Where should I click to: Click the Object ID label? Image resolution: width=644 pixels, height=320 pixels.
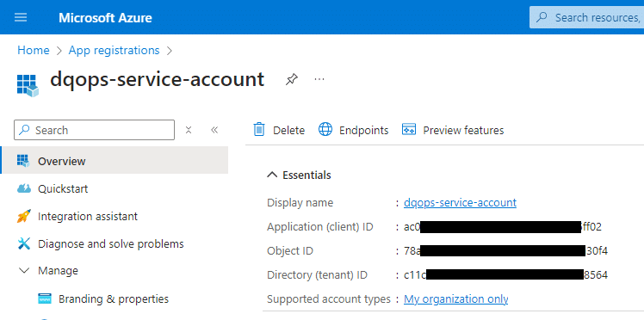coord(290,250)
